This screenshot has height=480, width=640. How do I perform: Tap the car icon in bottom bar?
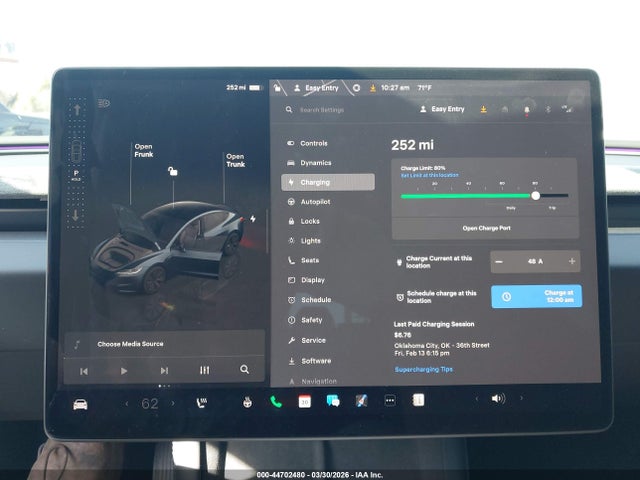(80, 404)
